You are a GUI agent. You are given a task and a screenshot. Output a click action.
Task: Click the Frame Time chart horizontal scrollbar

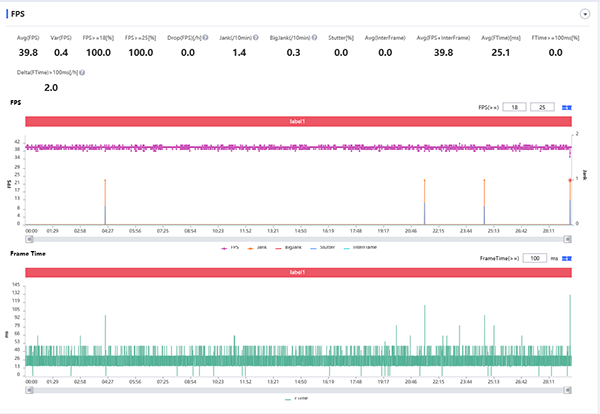pos(296,388)
